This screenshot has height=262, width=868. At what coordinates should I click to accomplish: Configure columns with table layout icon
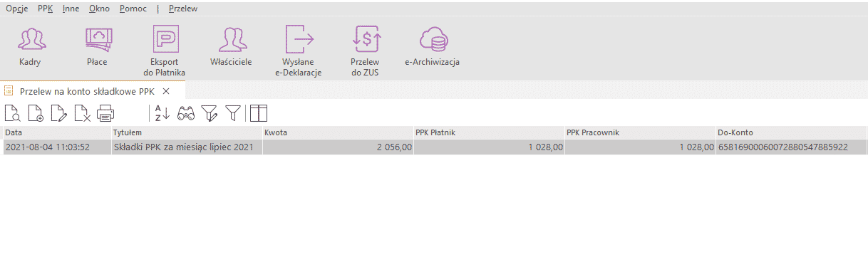[258, 112]
